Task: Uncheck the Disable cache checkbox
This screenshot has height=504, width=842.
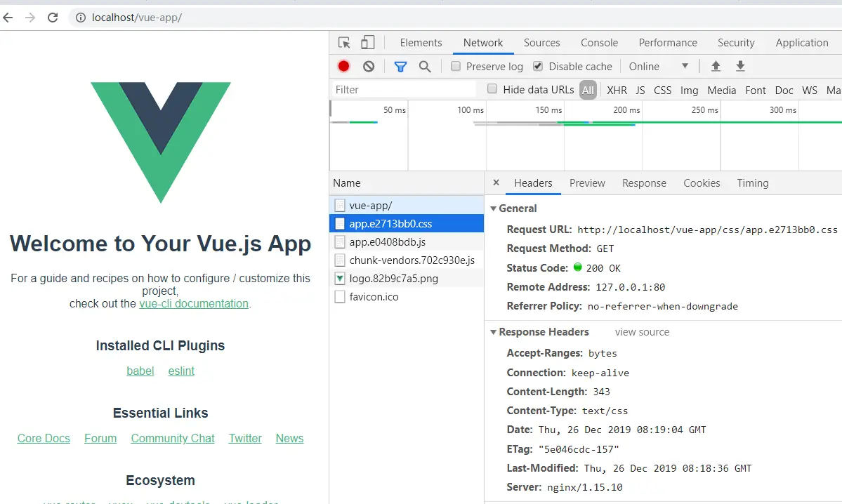Action: click(537, 66)
